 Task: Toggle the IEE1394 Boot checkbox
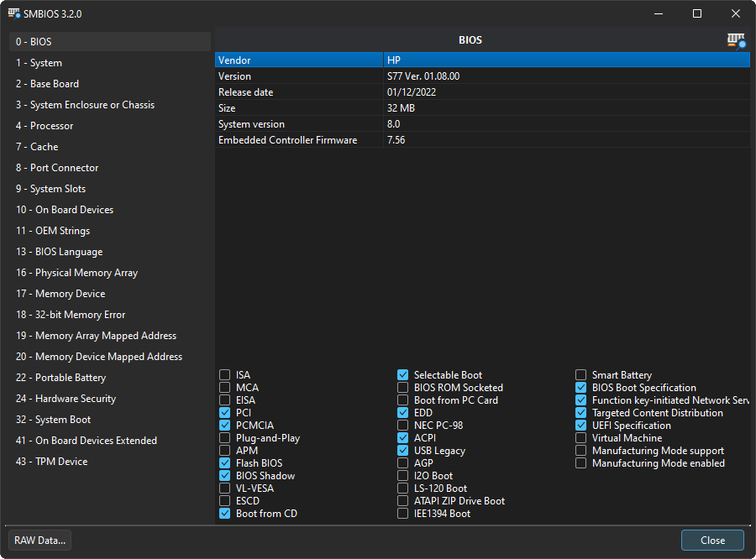tap(402, 513)
